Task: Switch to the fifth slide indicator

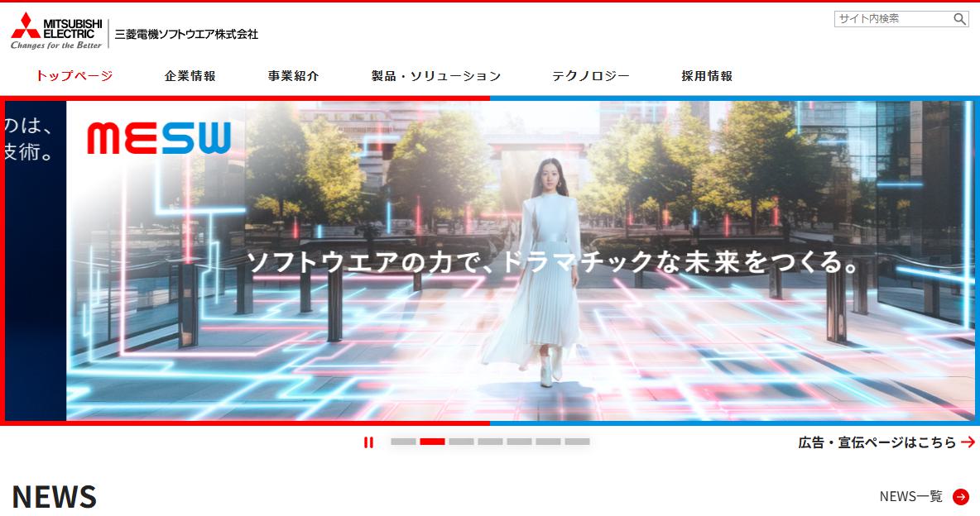Action: [519, 442]
